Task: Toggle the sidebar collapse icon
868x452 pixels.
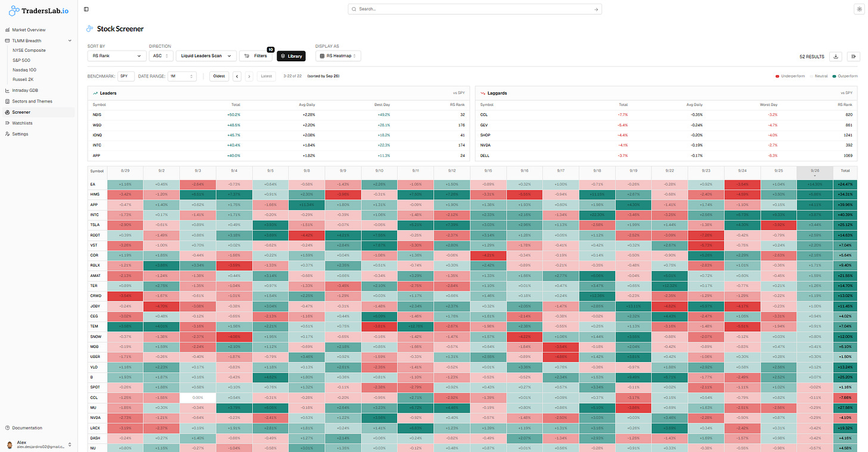Action: click(x=86, y=10)
